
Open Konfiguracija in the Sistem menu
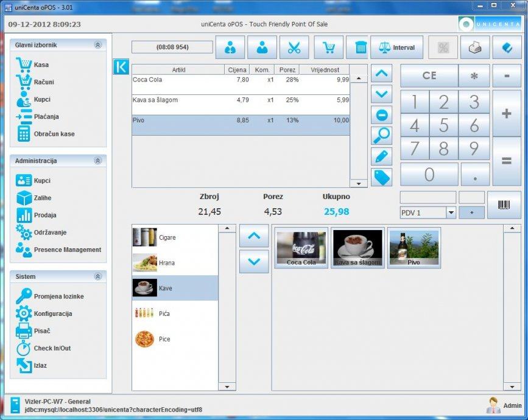pyautogui.click(x=52, y=314)
